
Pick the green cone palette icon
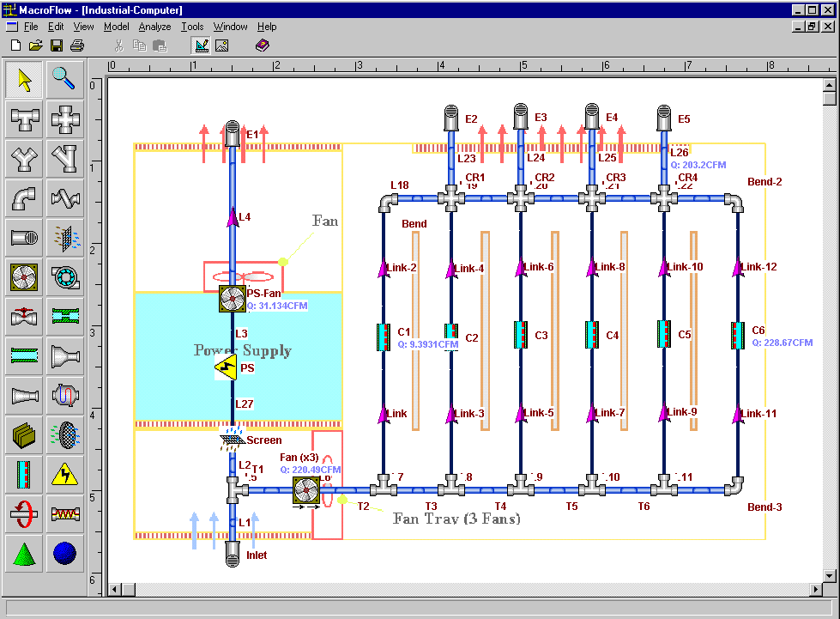click(x=25, y=552)
